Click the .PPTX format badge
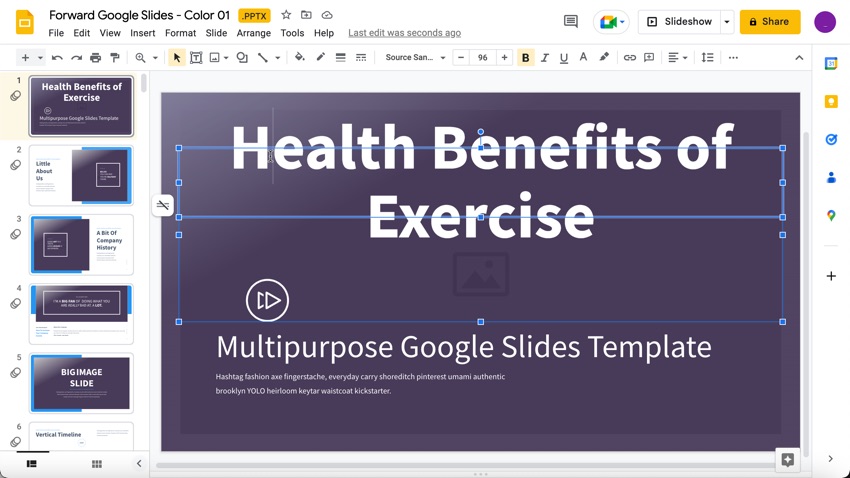 [254, 16]
